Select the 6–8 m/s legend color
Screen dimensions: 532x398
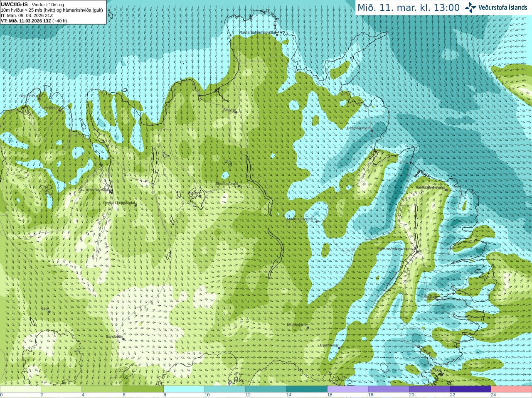pyautogui.click(x=143, y=389)
